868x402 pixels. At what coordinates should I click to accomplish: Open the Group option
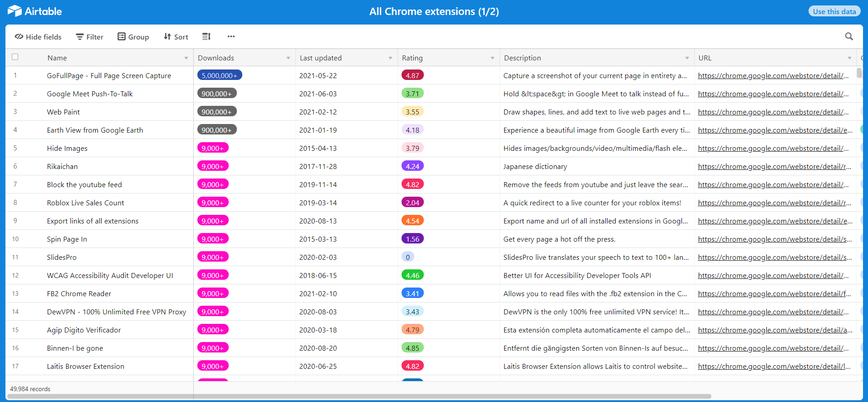tap(133, 37)
